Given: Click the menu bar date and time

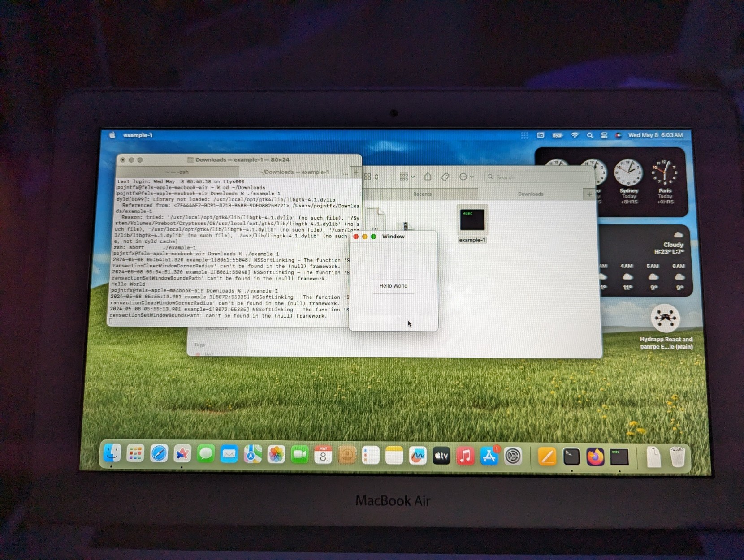Looking at the screenshot, I should [x=655, y=135].
